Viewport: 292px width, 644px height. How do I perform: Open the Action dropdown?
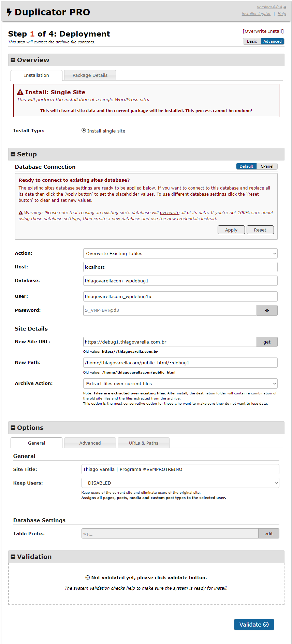pyautogui.click(x=180, y=253)
